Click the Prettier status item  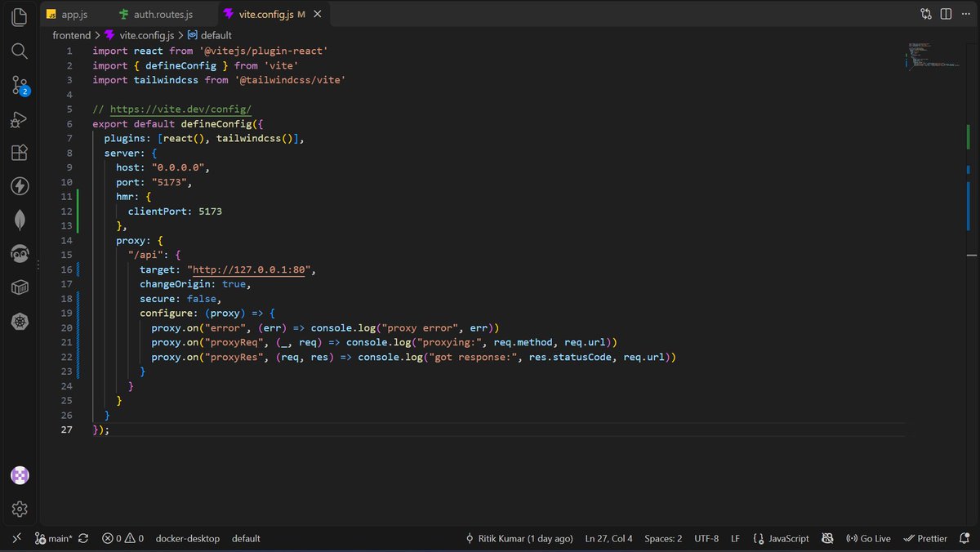coord(924,538)
